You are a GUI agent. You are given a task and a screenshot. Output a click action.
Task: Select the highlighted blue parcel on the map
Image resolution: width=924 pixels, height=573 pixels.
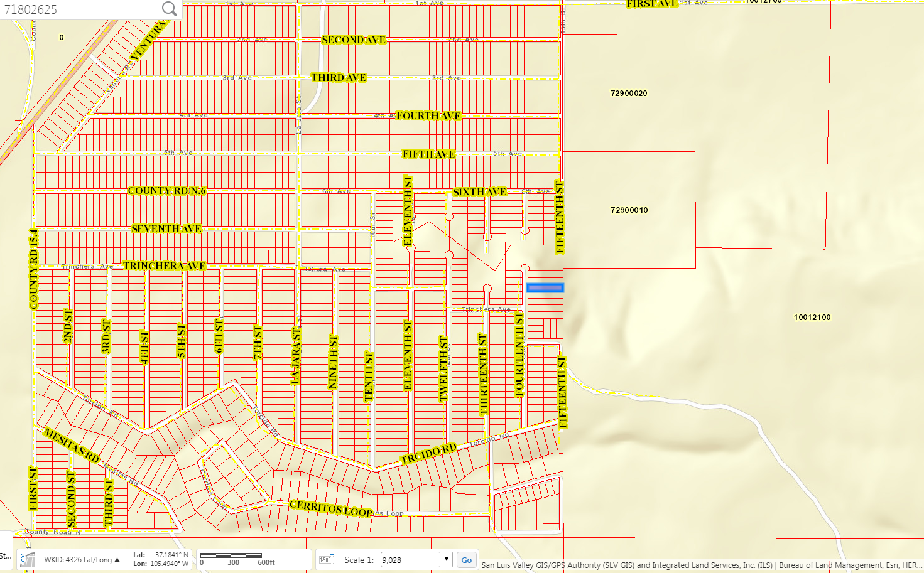pos(545,288)
